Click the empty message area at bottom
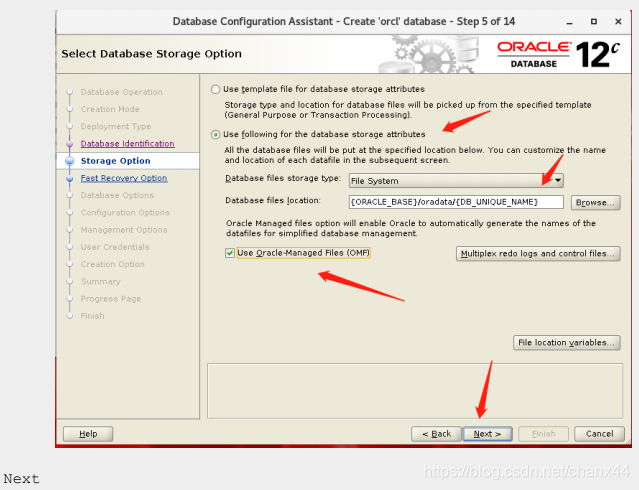The height and width of the screenshot is (490, 639). point(415,391)
